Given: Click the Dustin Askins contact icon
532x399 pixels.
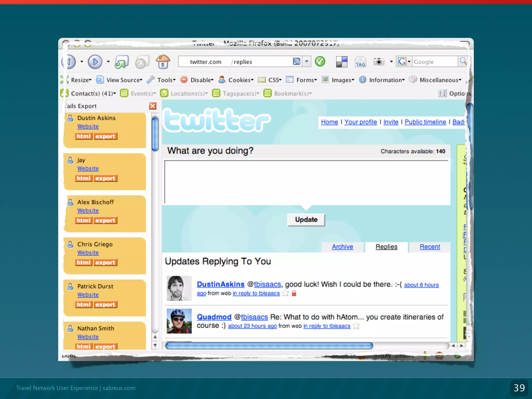Looking at the screenshot, I should pyautogui.click(x=70, y=118).
